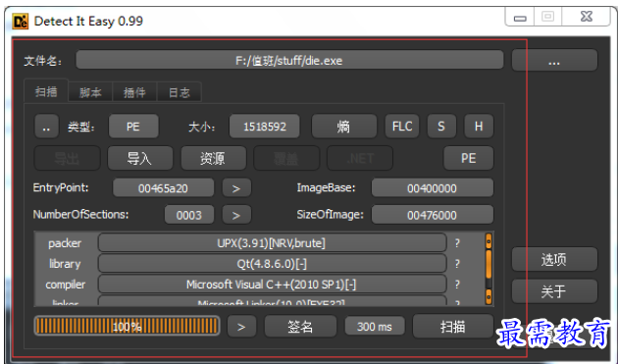Select the compiler result Microsoft Visual C++(2010 SP1)
Viewport: 618px width, 364px height.
[272, 285]
